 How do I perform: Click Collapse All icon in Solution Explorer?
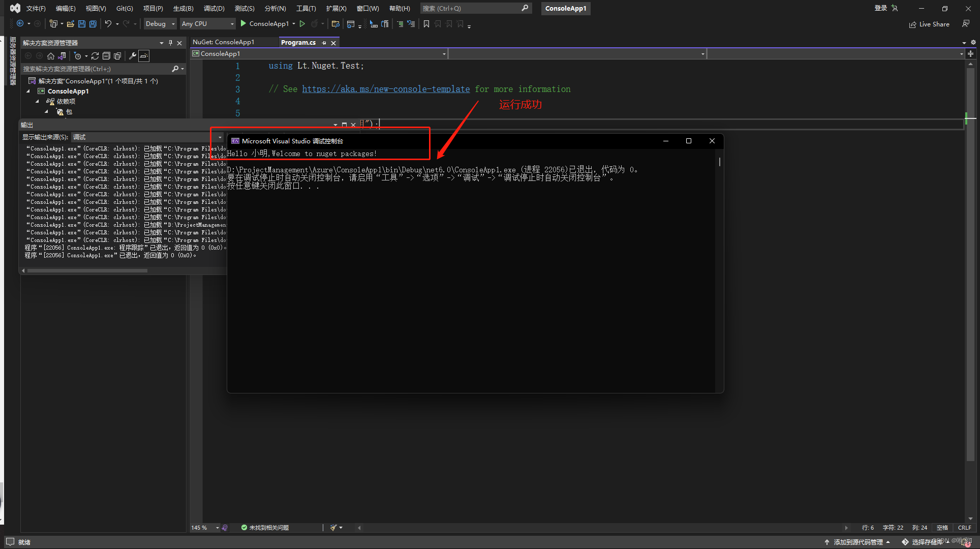(x=106, y=56)
